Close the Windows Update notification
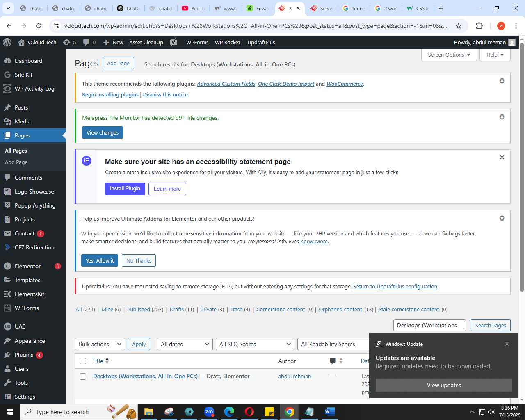525x420 pixels. tap(507, 344)
